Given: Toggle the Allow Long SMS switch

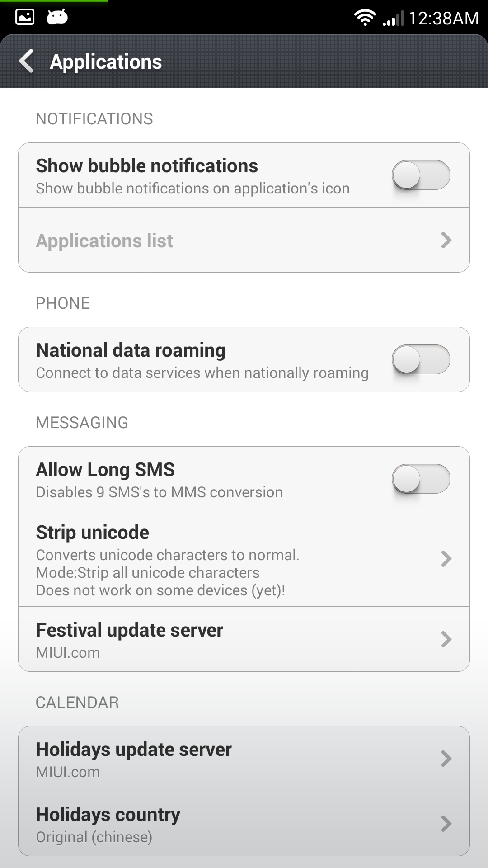Looking at the screenshot, I should point(421,479).
